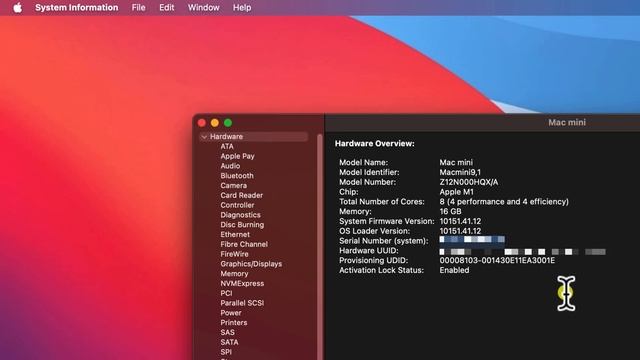Screen dimensions: 640x360
Task: Open the Window menu
Action: point(204,7)
